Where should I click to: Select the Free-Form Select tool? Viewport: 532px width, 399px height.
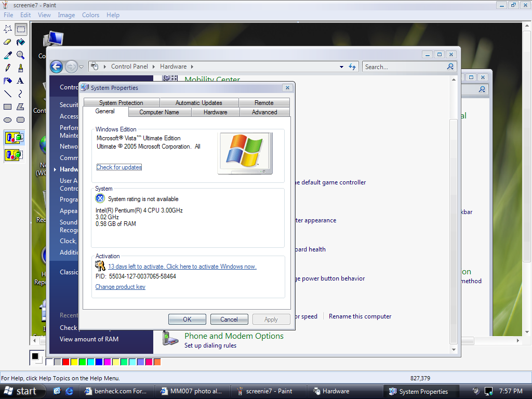8,29
